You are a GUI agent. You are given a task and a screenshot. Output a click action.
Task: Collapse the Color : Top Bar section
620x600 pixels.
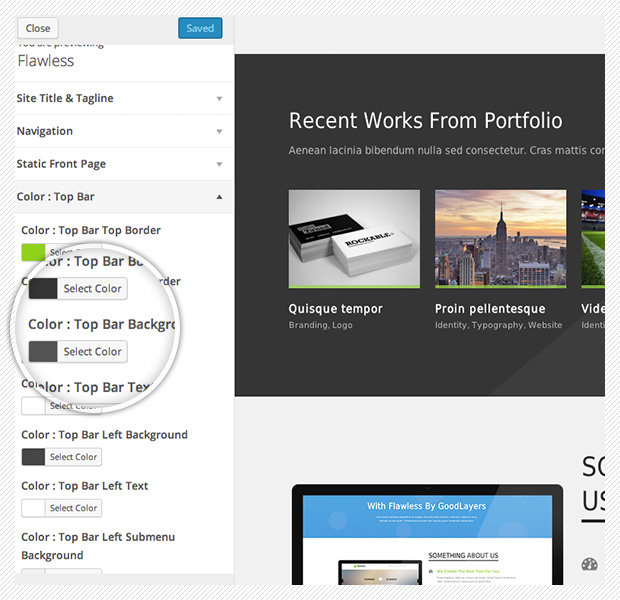coord(118,197)
